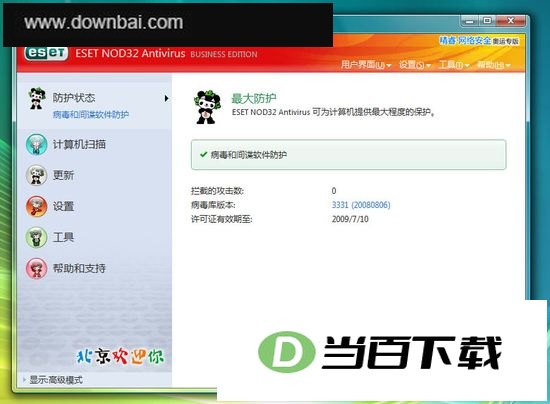Click the blocked attacks value 0
The width and height of the screenshot is (550, 404).
(334, 191)
